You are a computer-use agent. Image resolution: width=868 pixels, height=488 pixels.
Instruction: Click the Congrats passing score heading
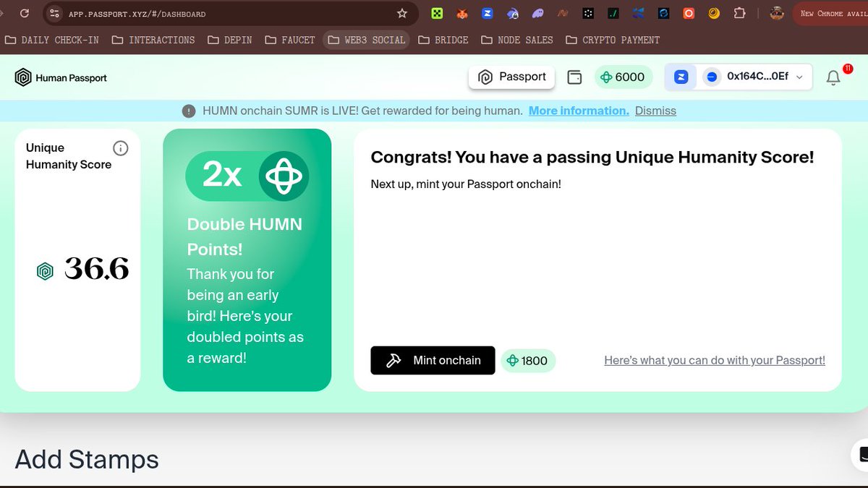click(592, 157)
